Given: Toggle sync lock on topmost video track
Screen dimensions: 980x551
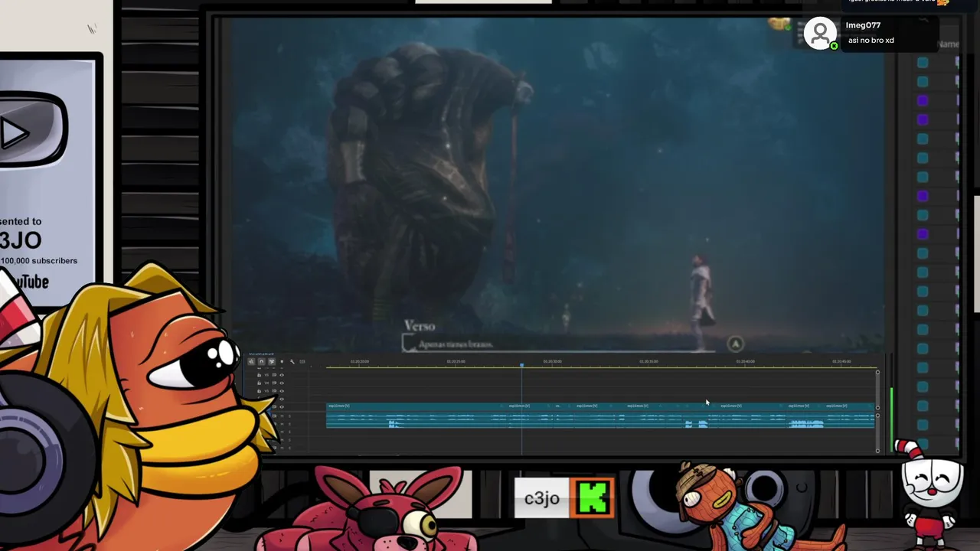Looking at the screenshot, I should 274,375.
